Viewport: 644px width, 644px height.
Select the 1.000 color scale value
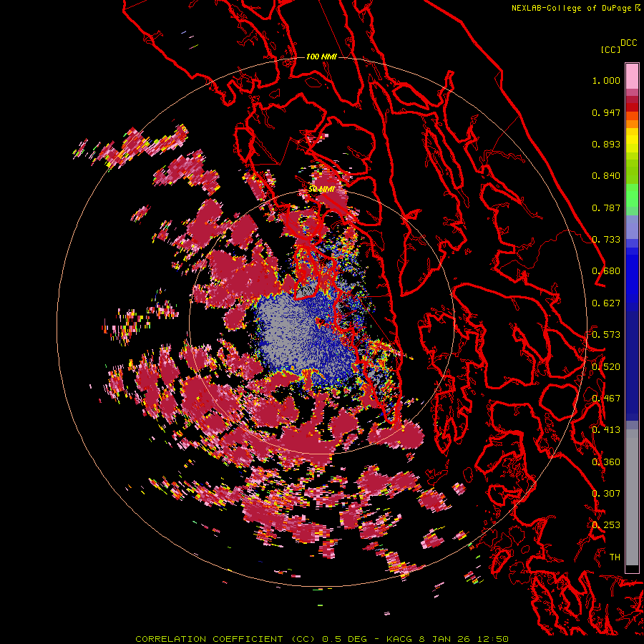[606, 80]
